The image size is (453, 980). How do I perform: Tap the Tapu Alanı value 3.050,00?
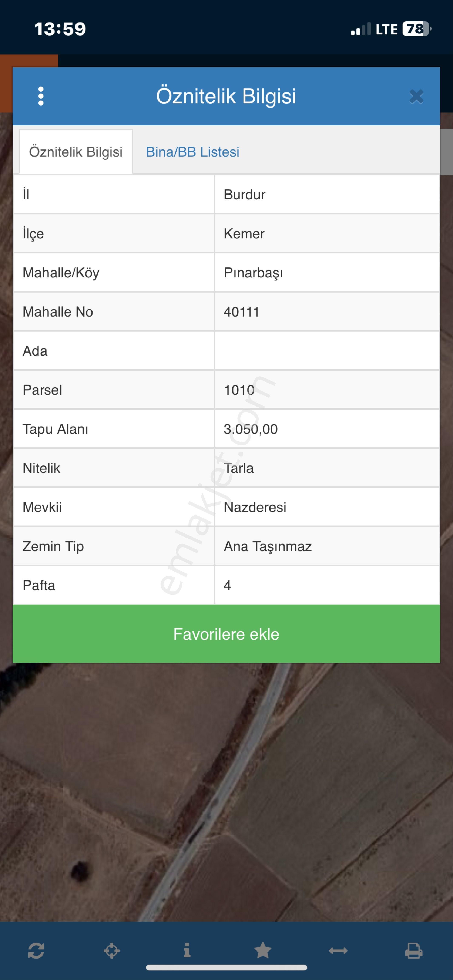tap(251, 429)
